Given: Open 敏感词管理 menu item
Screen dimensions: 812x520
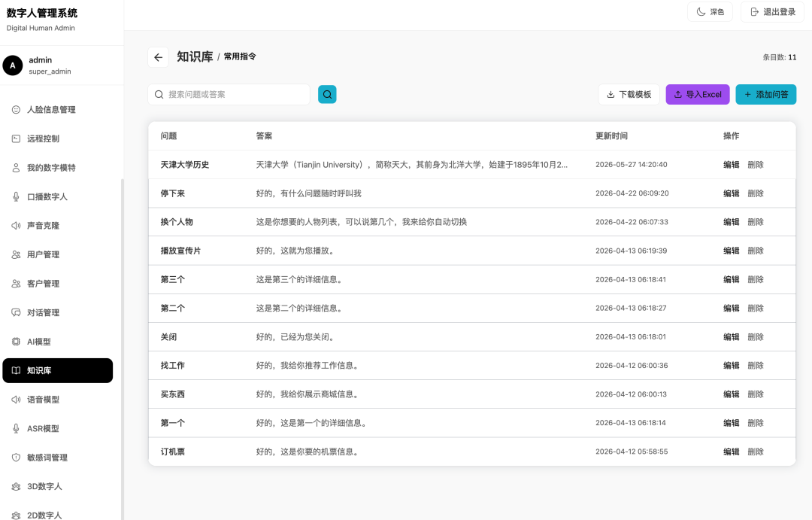Looking at the screenshot, I should pos(57,458).
